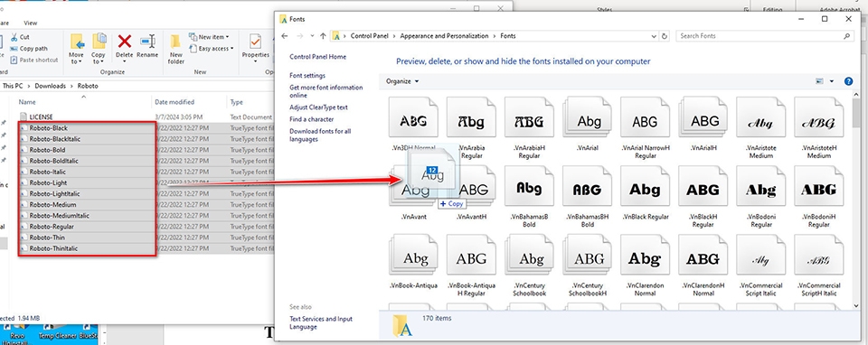The height and width of the screenshot is (345, 868).
Task: Sort by Name column header in File Explorer
Action: [x=28, y=102]
